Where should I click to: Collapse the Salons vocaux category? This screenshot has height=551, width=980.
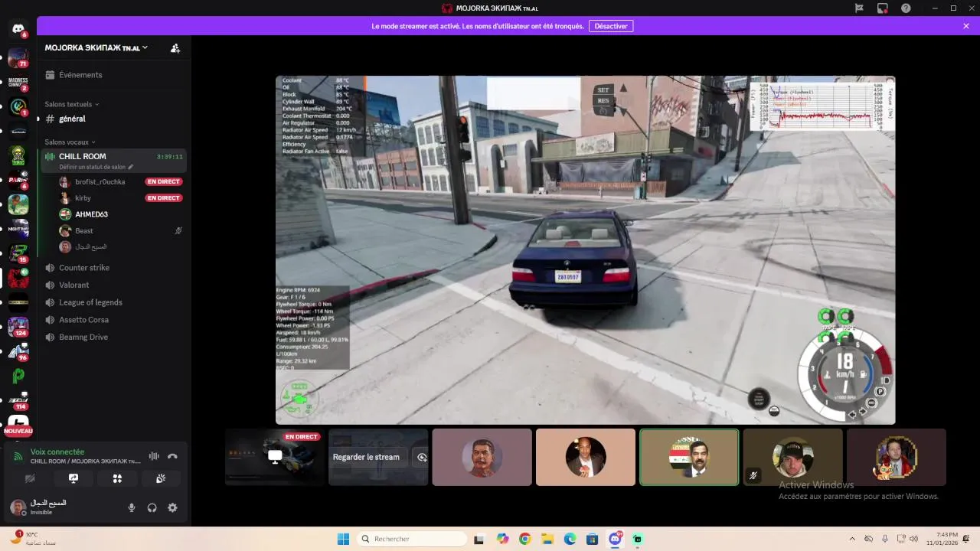point(70,142)
